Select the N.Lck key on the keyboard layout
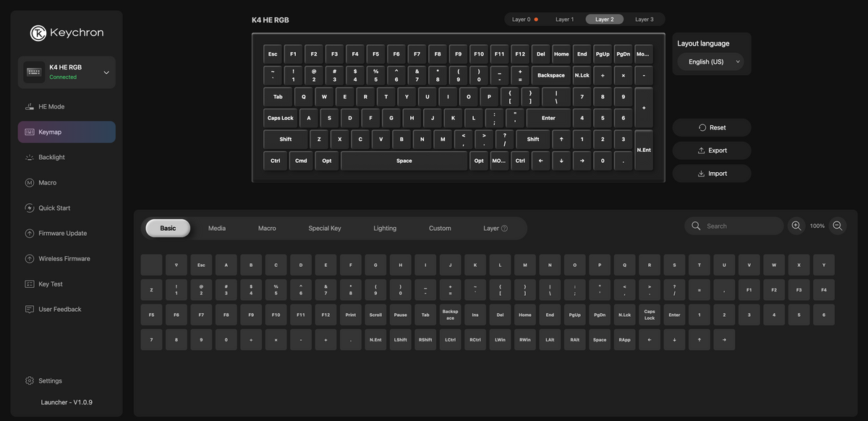868x421 pixels. click(x=582, y=75)
